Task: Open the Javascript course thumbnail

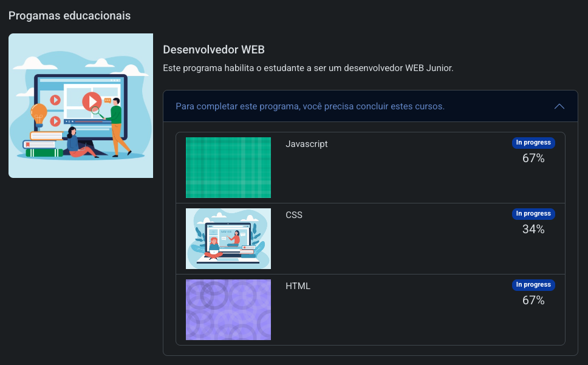Action: click(x=228, y=168)
